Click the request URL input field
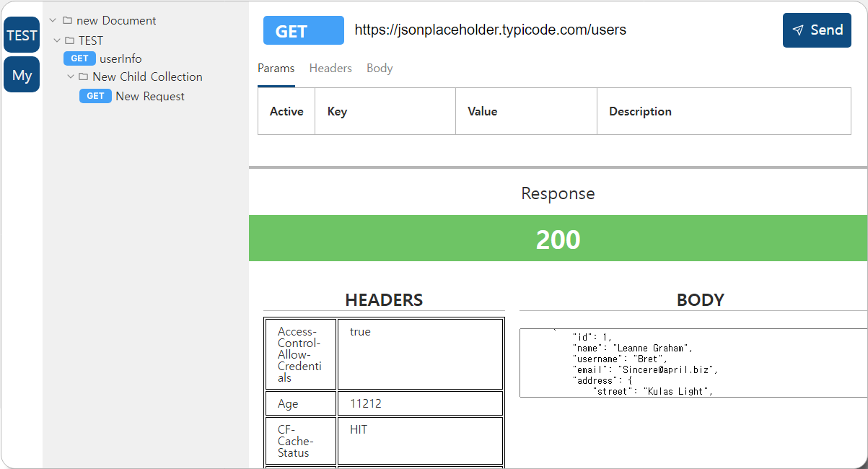The height and width of the screenshot is (469, 868). 563,30
